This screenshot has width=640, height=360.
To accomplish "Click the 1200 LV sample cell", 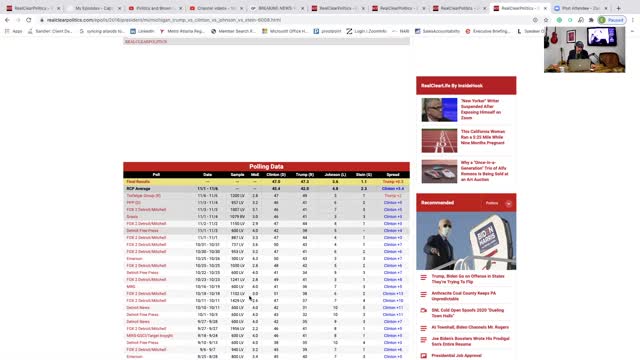I will pos(237,196).
